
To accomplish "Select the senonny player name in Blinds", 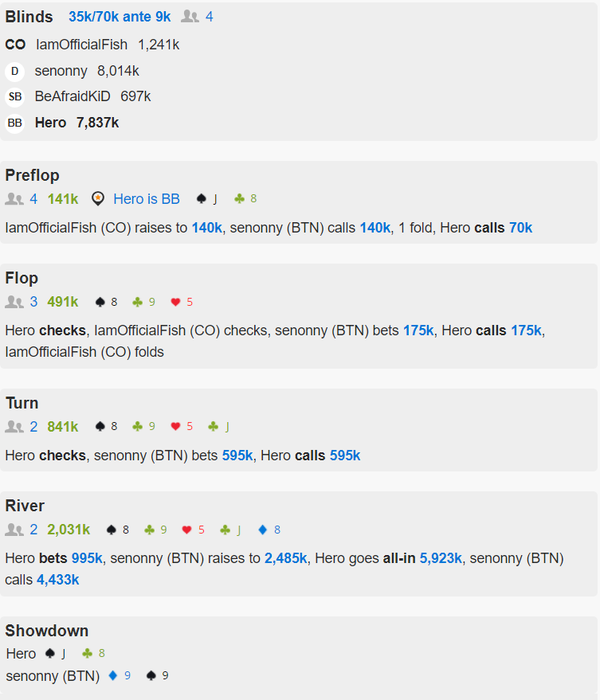I will click(x=61, y=71).
